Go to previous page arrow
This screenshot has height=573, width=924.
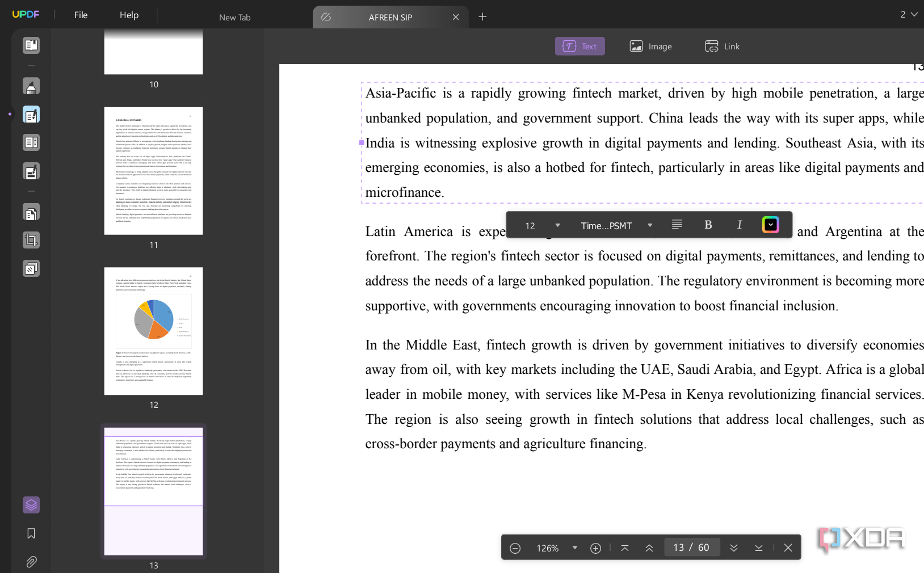[649, 548]
